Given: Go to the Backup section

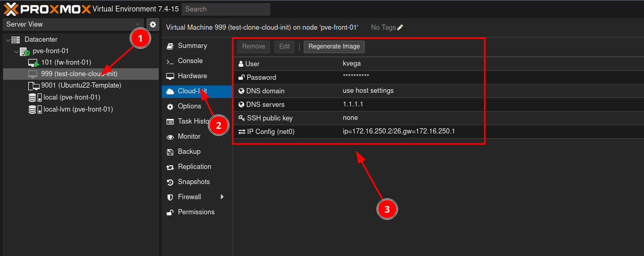Looking at the screenshot, I should tap(189, 152).
